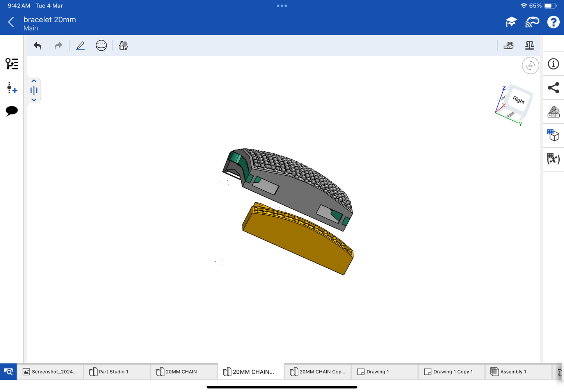
Task: Toggle the rotation lock button
Action: (x=530, y=66)
